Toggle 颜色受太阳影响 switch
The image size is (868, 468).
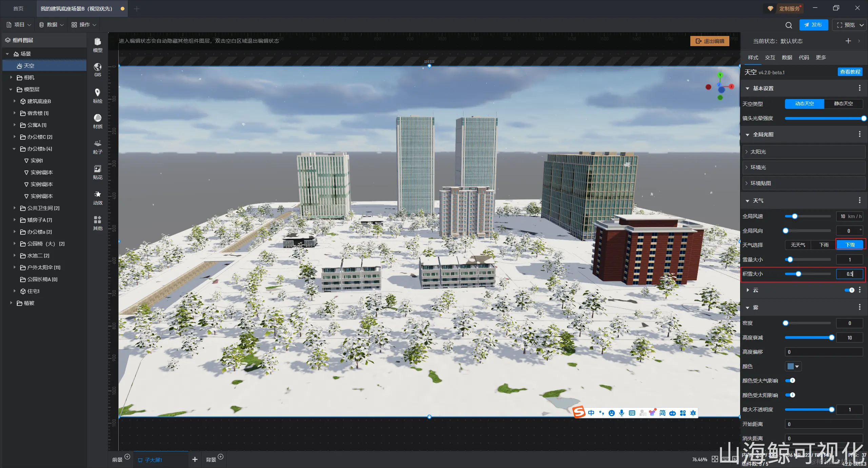pyautogui.click(x=790, y=395)
